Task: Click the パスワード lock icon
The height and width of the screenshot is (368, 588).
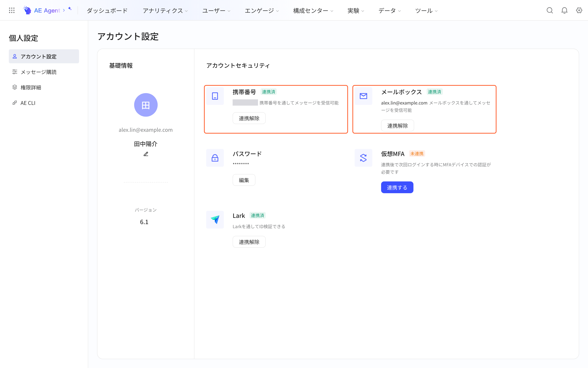Action: 215,158
